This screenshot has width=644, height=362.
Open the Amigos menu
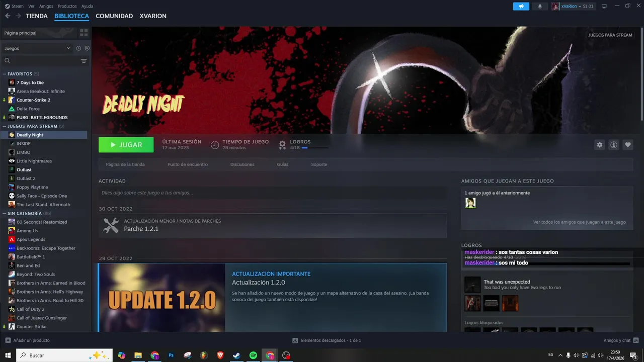point(46,6)
